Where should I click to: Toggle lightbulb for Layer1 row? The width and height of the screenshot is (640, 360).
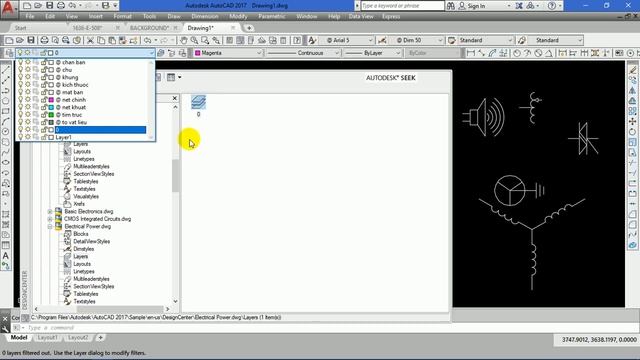(20, 137)
